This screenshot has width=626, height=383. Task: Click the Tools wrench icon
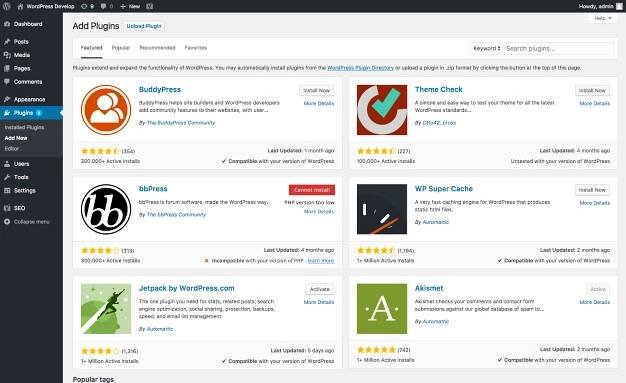point(7,177)
